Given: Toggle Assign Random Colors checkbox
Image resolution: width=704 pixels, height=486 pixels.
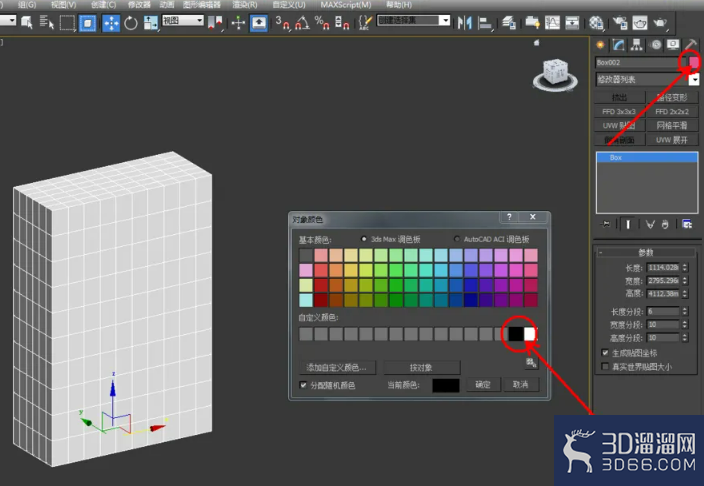Looking at the screenshot, I should click(304, 385).
